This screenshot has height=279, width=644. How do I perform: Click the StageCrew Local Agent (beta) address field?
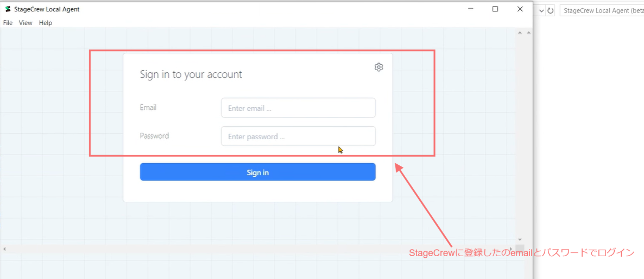602,10
